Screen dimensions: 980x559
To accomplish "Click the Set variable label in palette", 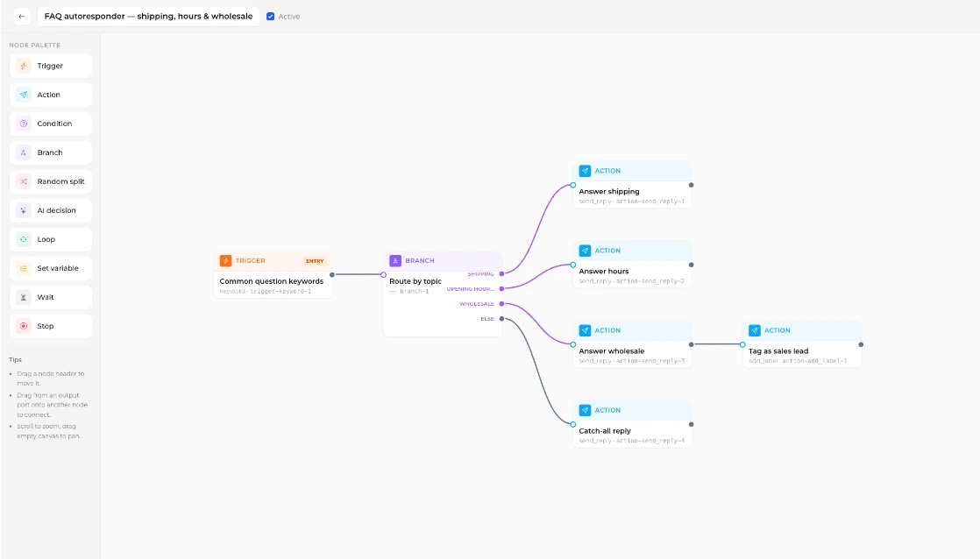I will point(58,268).
